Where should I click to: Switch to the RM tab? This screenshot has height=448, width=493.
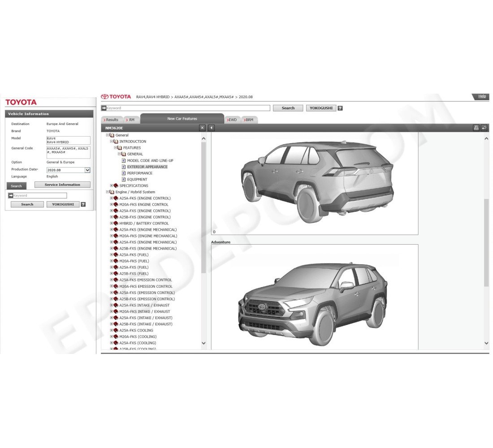[x=130, y=120]
